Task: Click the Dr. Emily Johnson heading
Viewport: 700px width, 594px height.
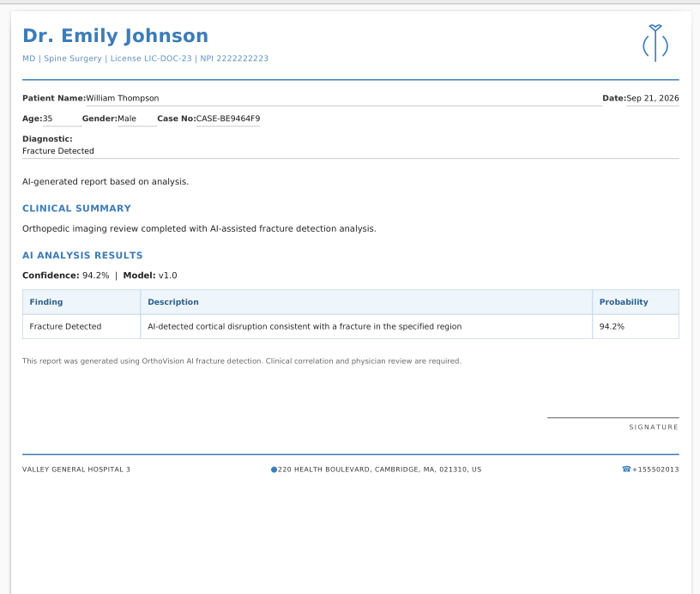Action: (115, 36)
